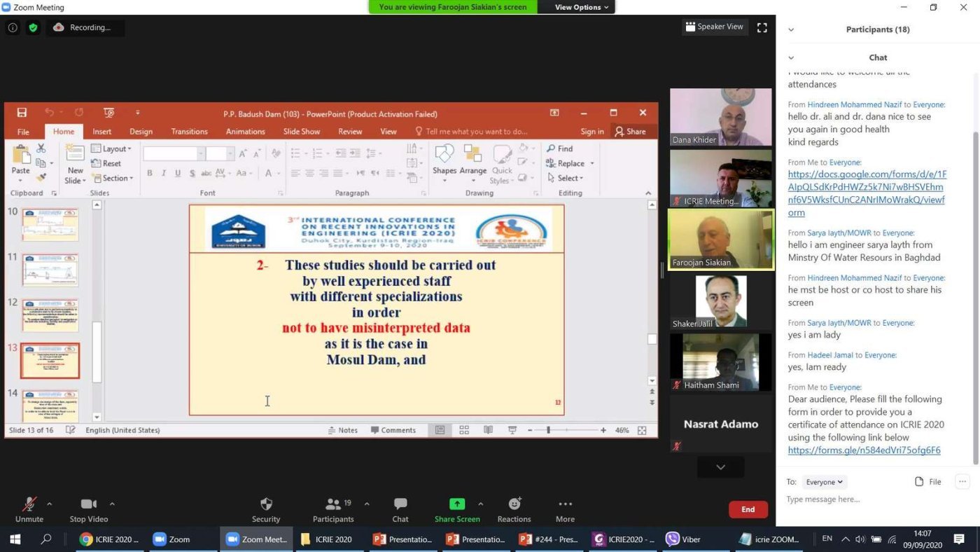Click the Unmute microphone icon
The height and width of the screenshot is (552, 980).
point(29,504)
